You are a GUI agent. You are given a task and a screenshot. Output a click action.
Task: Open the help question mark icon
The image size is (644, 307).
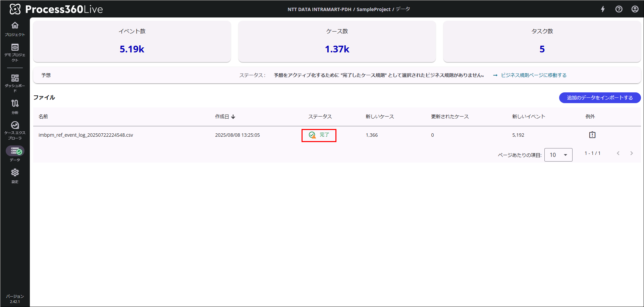click(619, 9)
